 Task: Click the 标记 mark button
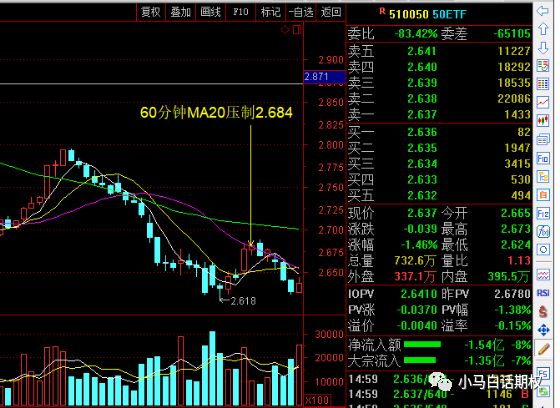pyautogui.click(x=270, y=12)
